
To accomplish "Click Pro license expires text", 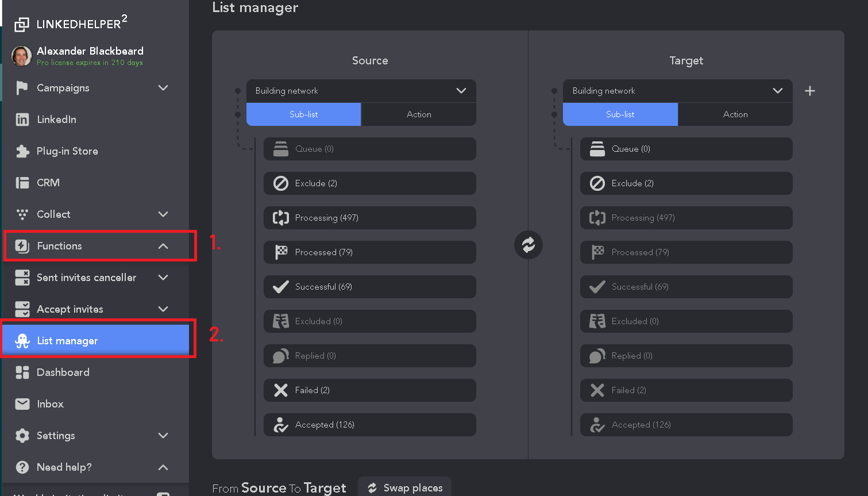I will click(x=90, y=63).
